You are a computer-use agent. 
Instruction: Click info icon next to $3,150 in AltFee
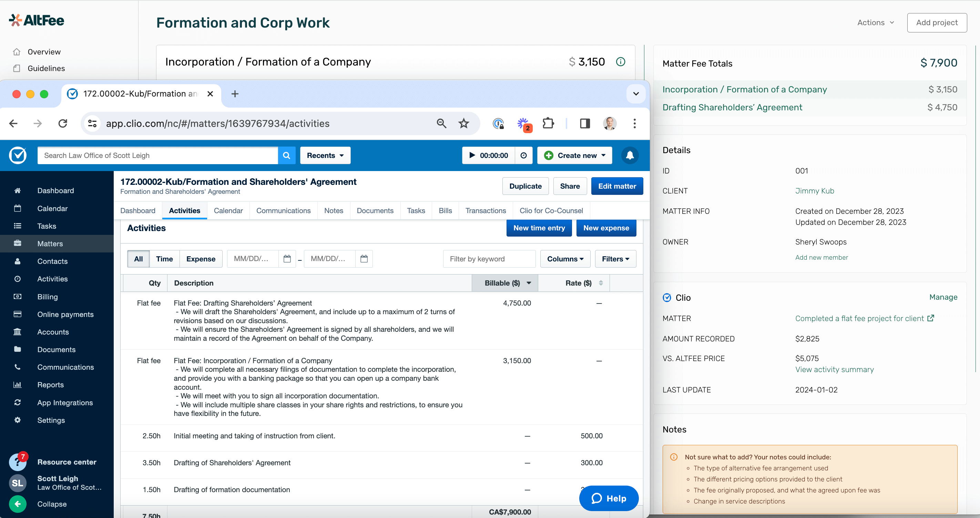(621, 62)
